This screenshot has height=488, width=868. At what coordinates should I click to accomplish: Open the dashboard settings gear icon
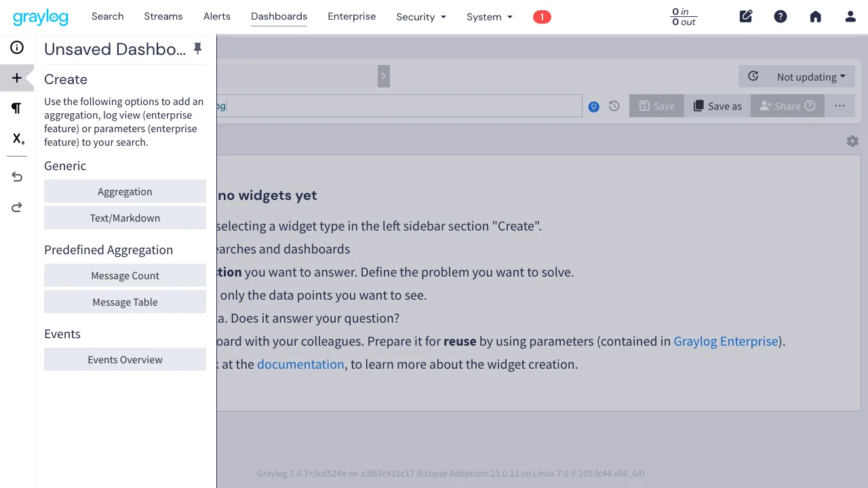tap(852, 141)
